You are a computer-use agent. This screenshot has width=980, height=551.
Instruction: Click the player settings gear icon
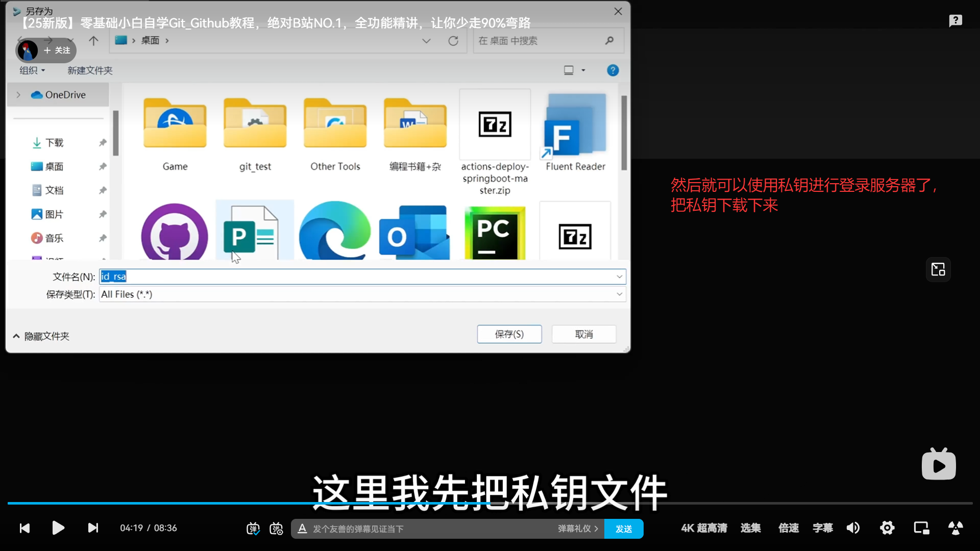[887, 528]
